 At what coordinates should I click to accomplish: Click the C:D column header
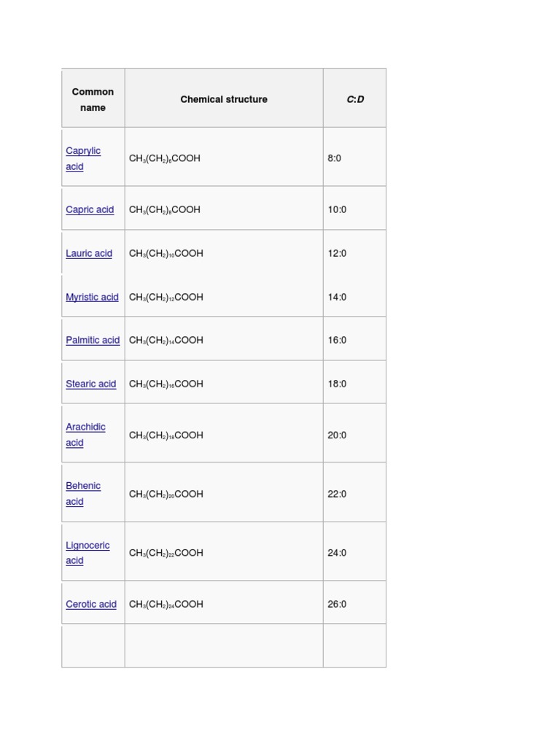355,99
